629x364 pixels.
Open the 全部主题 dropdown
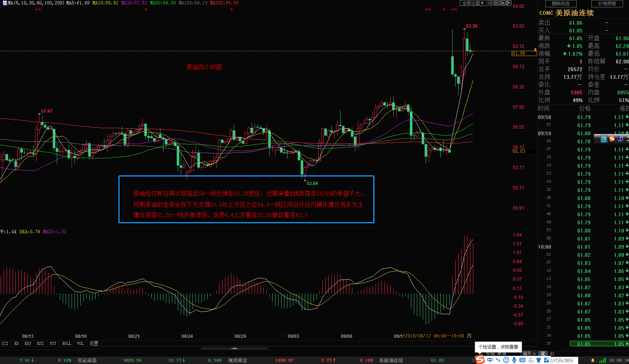point(473,3)
